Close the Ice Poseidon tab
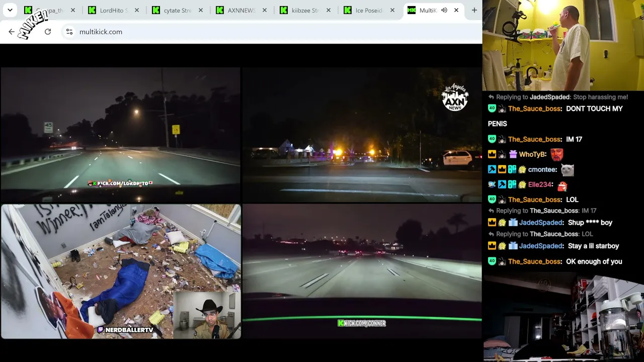 (x=392, y=10)
